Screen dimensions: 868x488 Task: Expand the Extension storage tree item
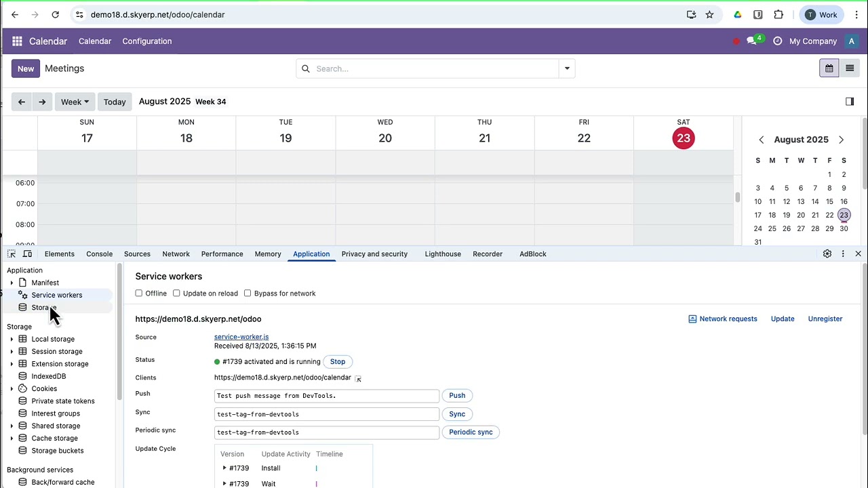click(12, 364)
